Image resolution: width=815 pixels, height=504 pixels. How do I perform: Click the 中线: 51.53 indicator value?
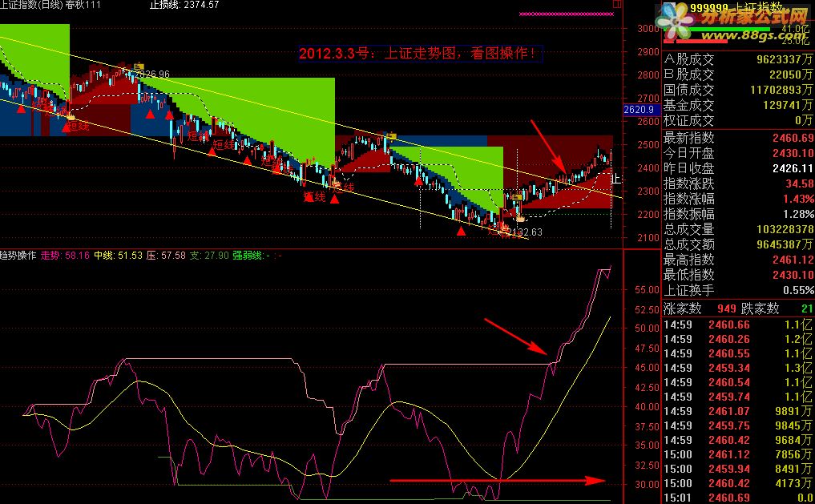pyautogui.click(x=118, y=256)
